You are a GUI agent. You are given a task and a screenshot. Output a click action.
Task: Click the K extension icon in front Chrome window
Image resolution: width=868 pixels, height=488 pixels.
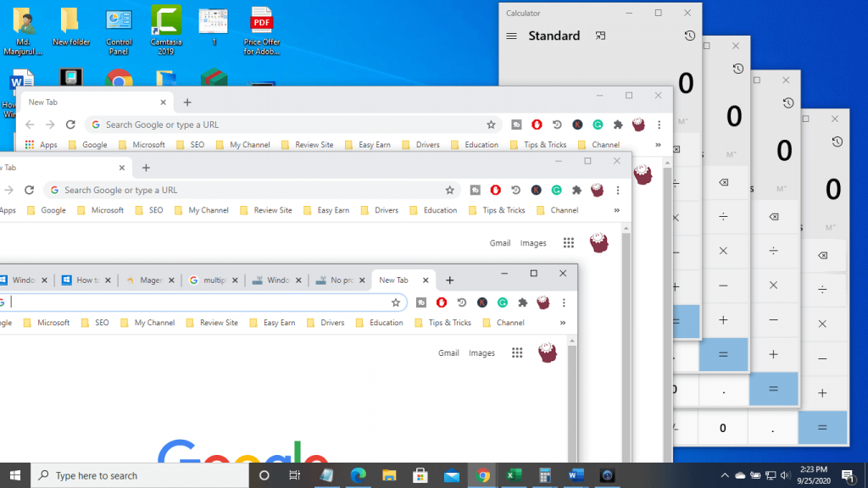pyautogui.click(x=482, y=302)
